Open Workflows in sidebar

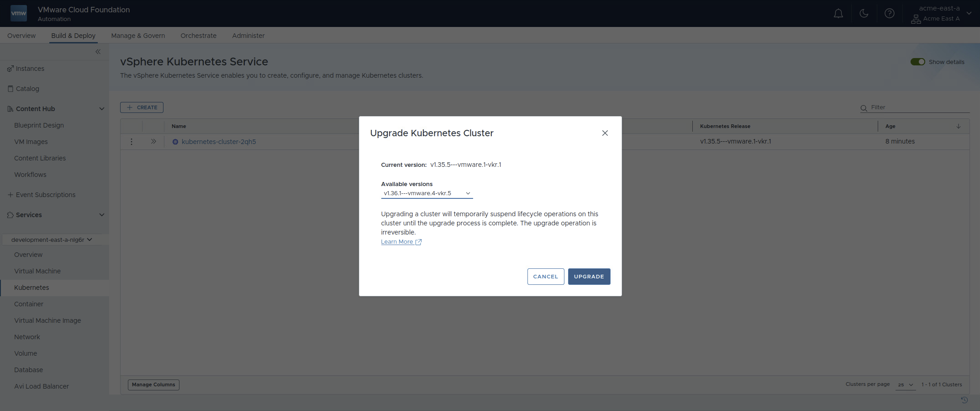30,175
